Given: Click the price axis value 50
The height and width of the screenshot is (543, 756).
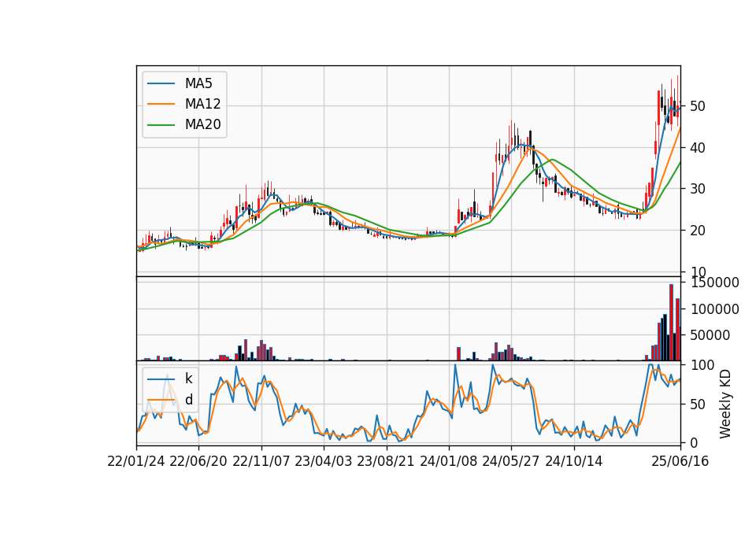Looking at the screenshot, I should [697, 106].
